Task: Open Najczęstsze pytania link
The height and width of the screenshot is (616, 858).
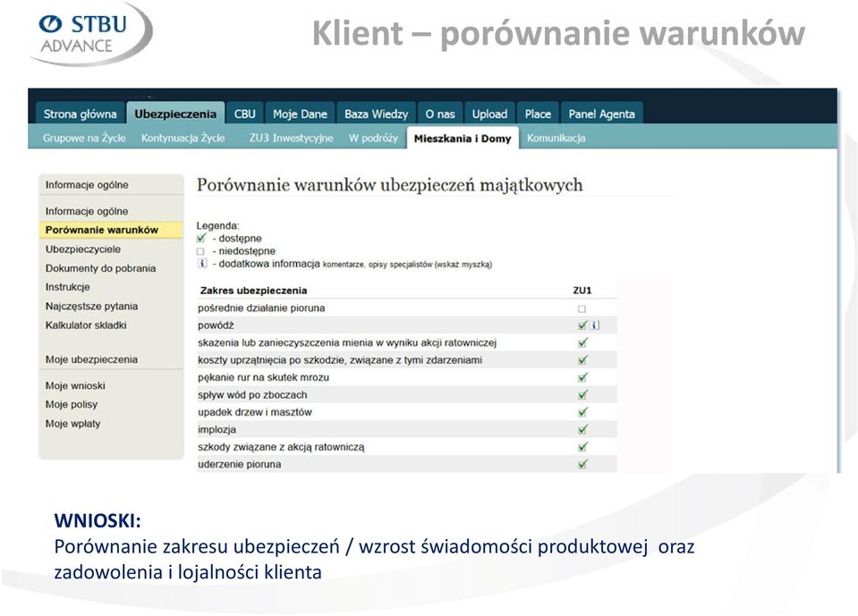Action: [x=91, y=306]
